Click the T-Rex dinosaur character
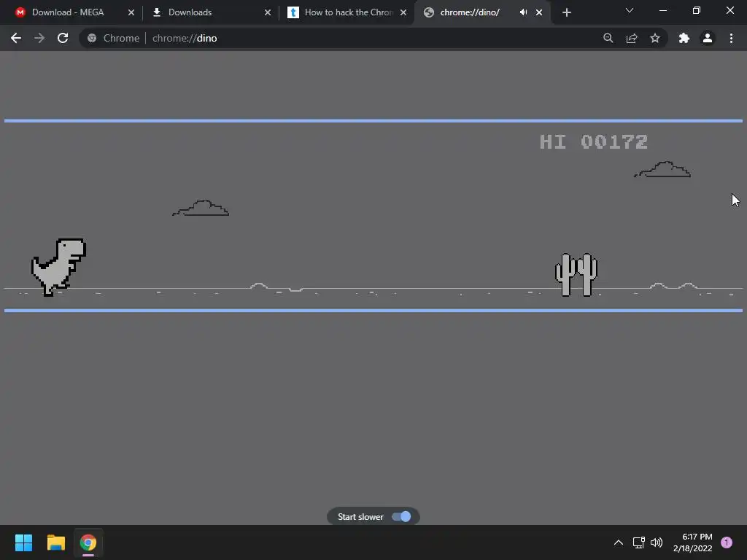Viewport: 747px width, 560px height. click(58, 267)
